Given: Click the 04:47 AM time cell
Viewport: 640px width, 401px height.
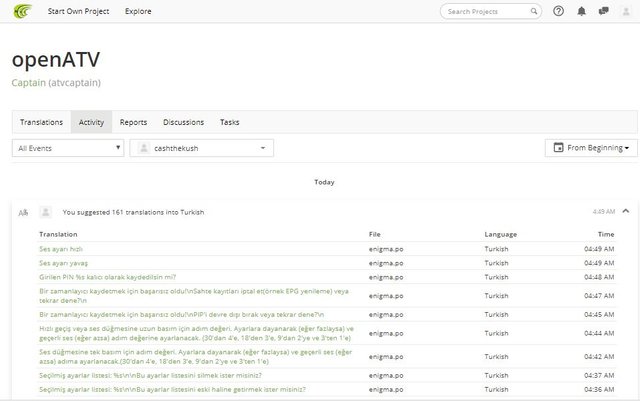Looking at the screenshot, I should pos(599,296).
